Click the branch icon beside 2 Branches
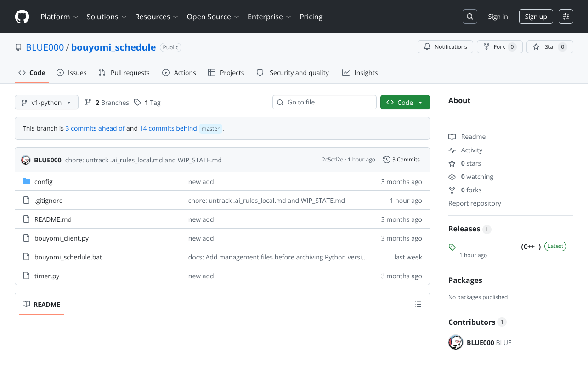The image size is (588, 368). click(x=88, y=102)
